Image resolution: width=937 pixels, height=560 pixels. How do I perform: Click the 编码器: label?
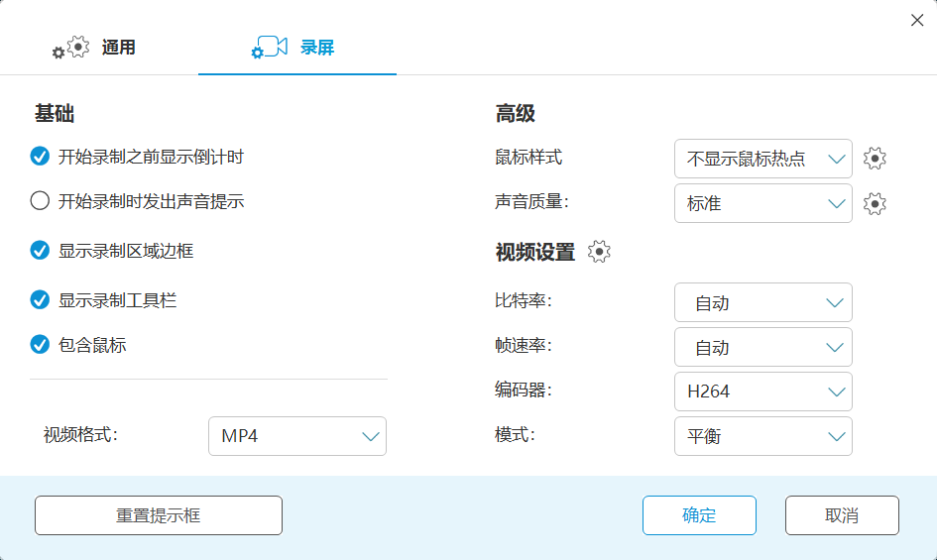[x=523, y=390]
